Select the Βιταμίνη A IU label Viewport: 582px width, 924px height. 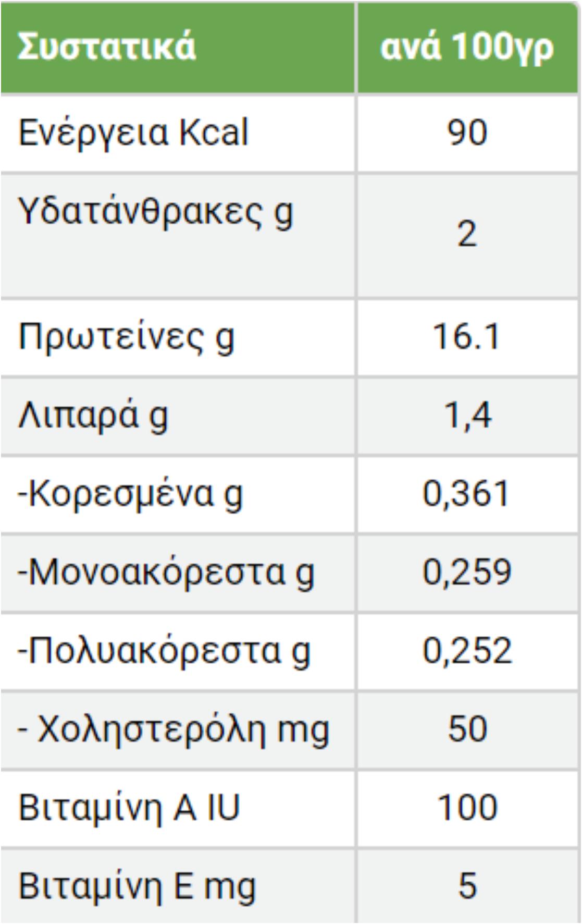tap(129, 808)
